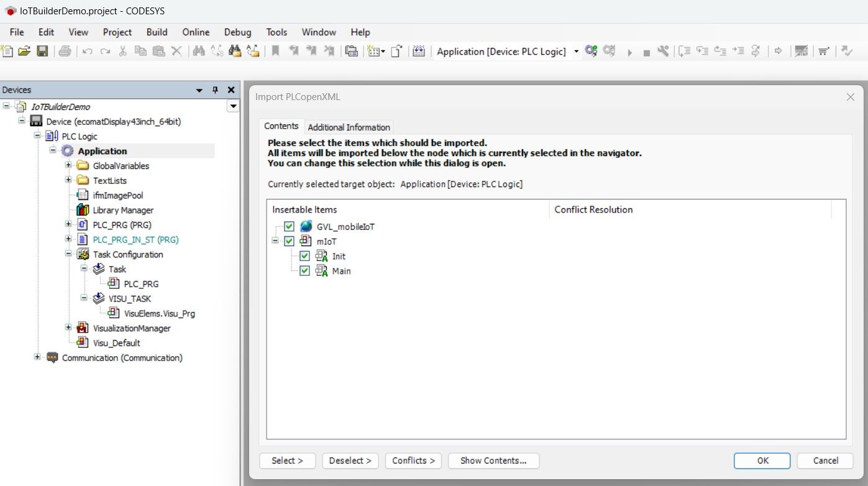Uncheck the Init item checkbox
The height and width of the screenshot is (486, 868).
pyautogui.click(x=304, y=256)
